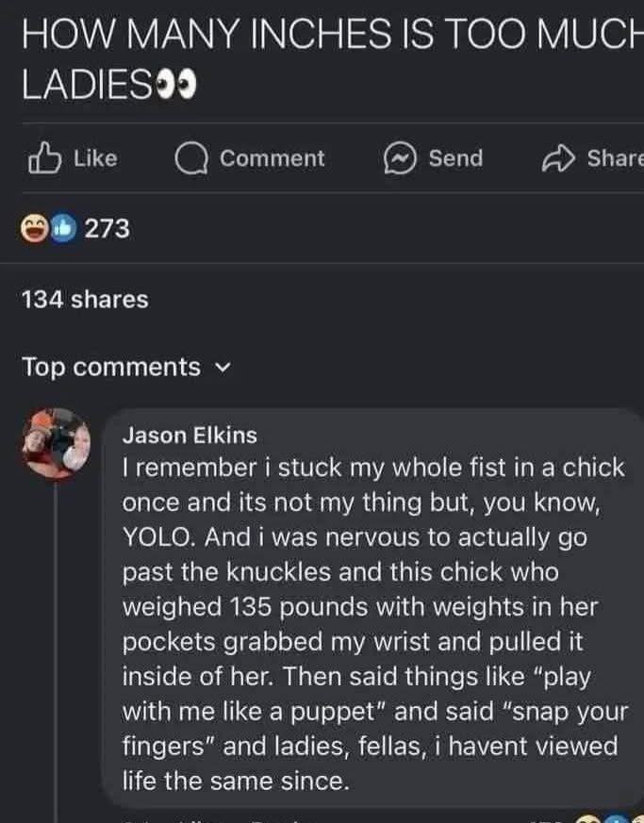Expand the Top comments sorting dropdown
The width and height of the screenshot is (644, 823).
(x=126, y=367)
